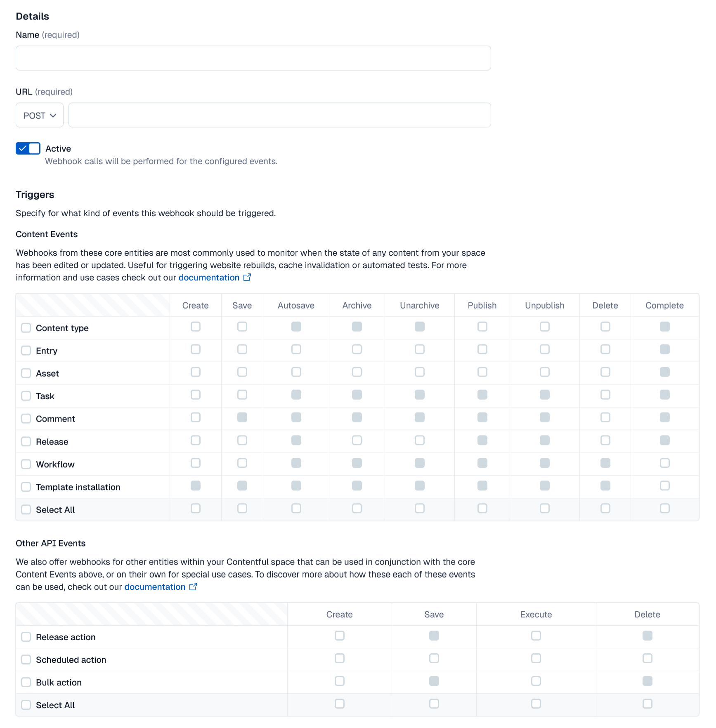716x728 pixels.
Task: Open the external-link icon beside Content Events documentation
Action: (x=247, y=278)
